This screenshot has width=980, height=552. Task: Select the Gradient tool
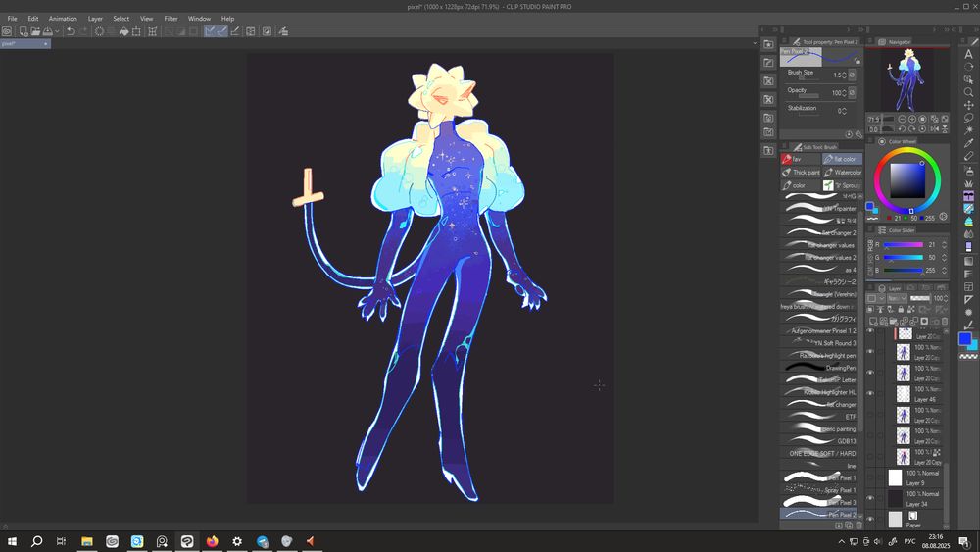969,261
